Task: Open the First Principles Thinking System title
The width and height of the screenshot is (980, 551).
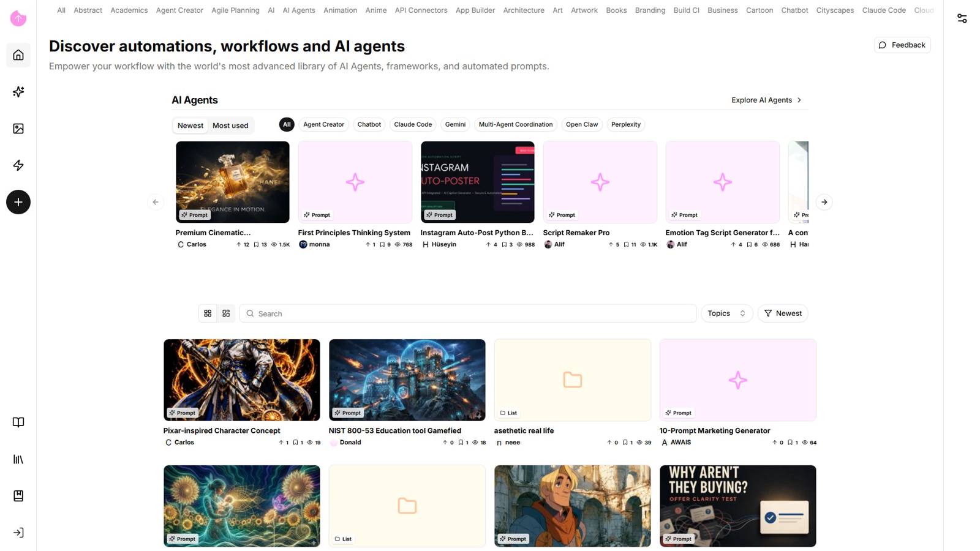Action: click(x=354, y=233)
